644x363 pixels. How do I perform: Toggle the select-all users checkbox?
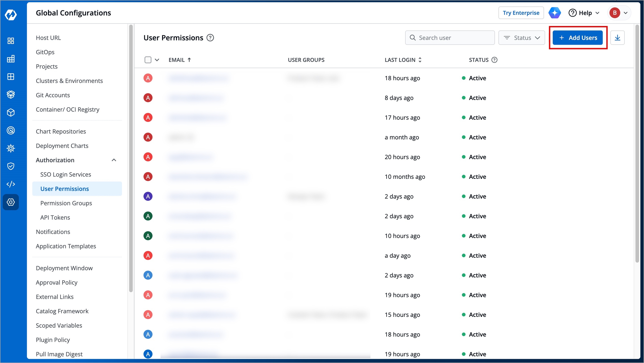click(148, 60)
